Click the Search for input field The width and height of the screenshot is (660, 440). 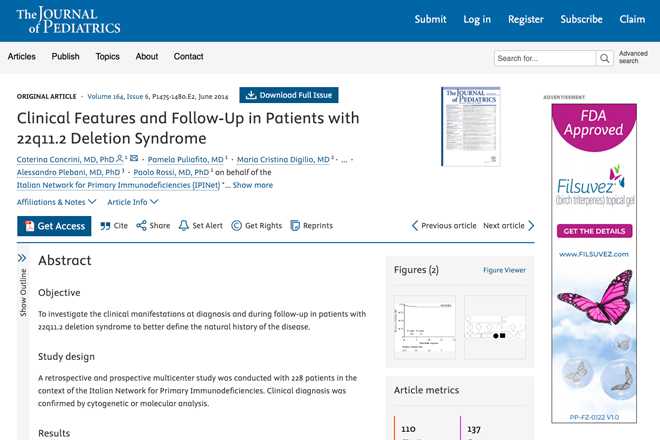tap(545, 58)
